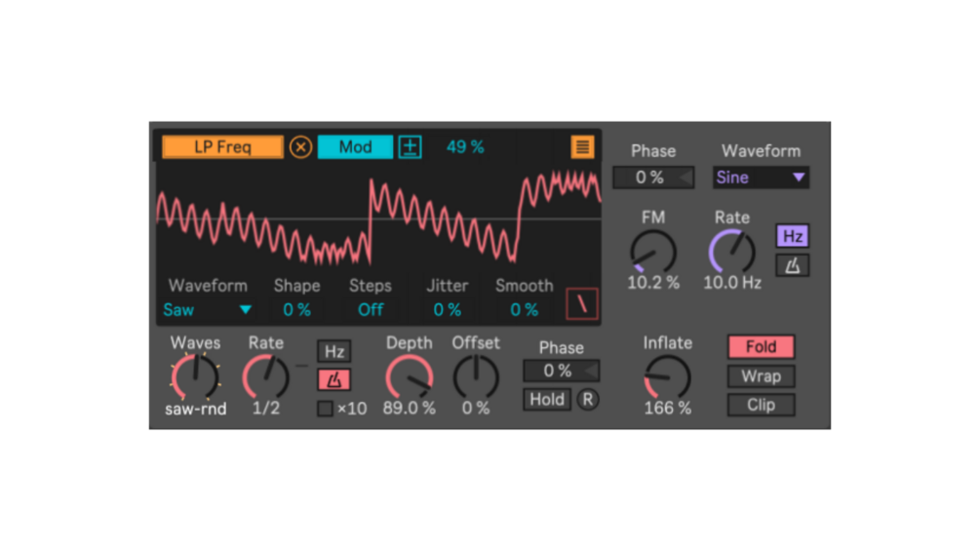Image resolution: width=980 pixels, height=551 pixels.
Task: Click the lower Phase 0 % field
Action: pos(562,371)
